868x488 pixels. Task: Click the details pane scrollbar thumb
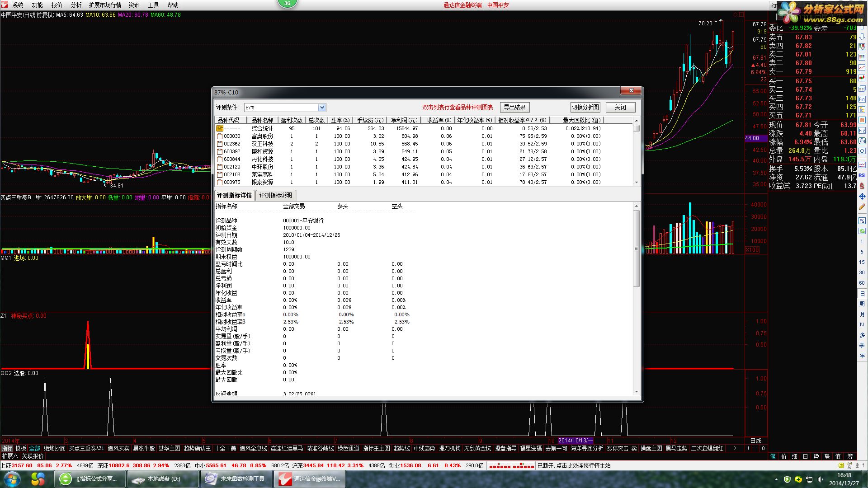636,248
